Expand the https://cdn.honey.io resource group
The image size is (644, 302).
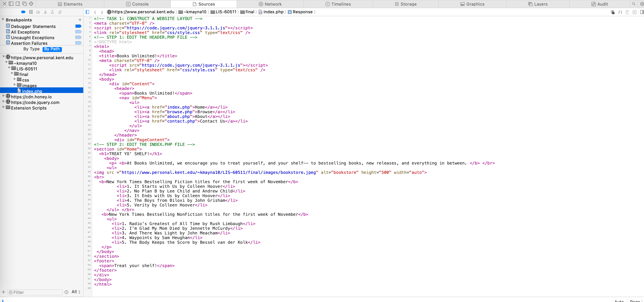pyautogui.click(x=3, y=96)
